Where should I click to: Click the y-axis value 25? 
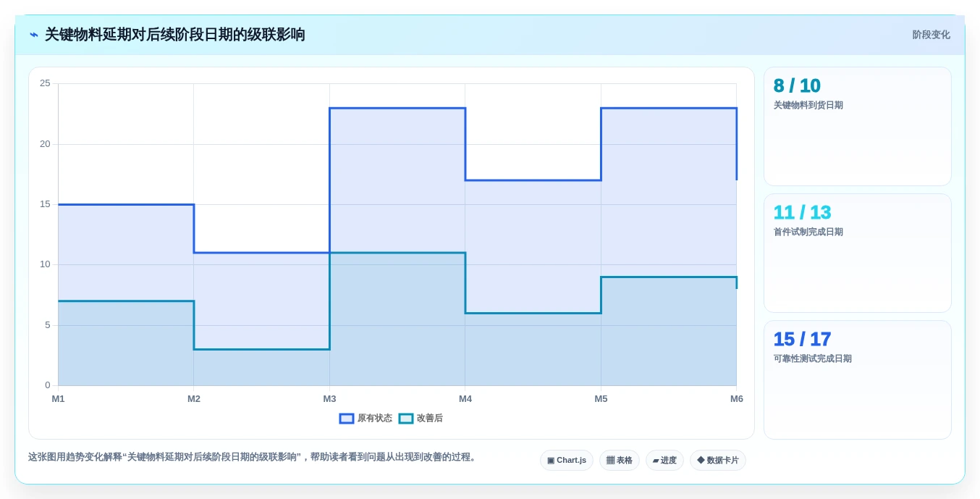coord(45,83)
